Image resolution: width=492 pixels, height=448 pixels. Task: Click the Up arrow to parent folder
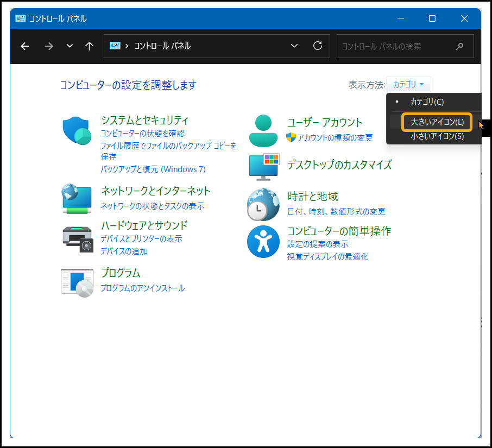coord(90,47)
